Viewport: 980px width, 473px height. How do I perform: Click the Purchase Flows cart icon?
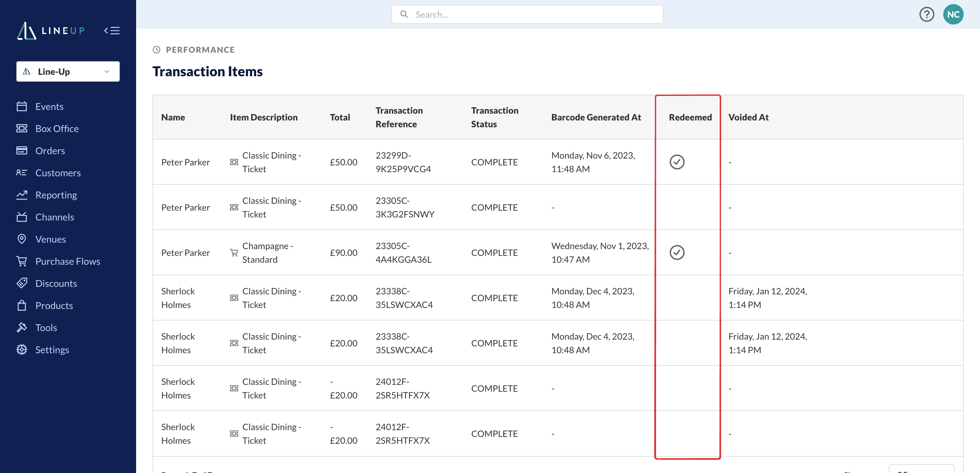coord(22,261)
